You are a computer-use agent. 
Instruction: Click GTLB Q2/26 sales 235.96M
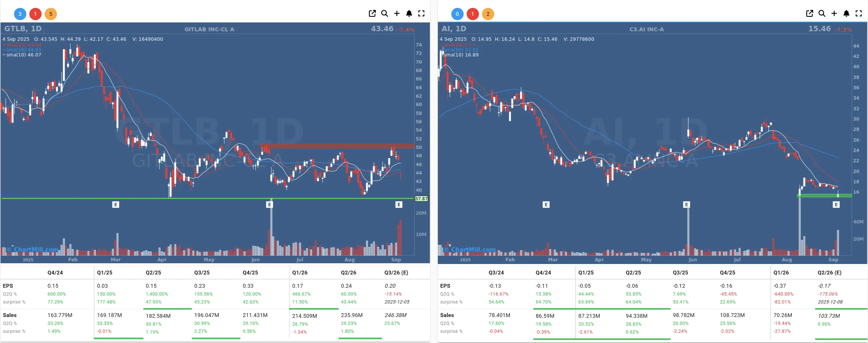tap(352, 315)
